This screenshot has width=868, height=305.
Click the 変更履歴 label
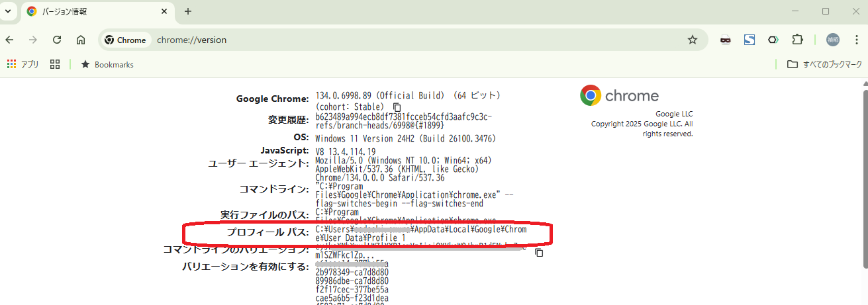point(288,120)
